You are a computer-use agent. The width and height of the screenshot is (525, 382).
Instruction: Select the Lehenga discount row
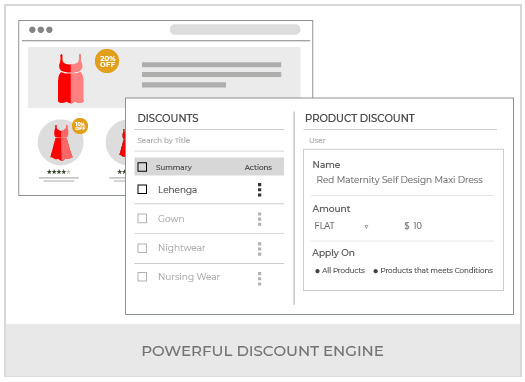pyautogui.click(x=209, y=190)
